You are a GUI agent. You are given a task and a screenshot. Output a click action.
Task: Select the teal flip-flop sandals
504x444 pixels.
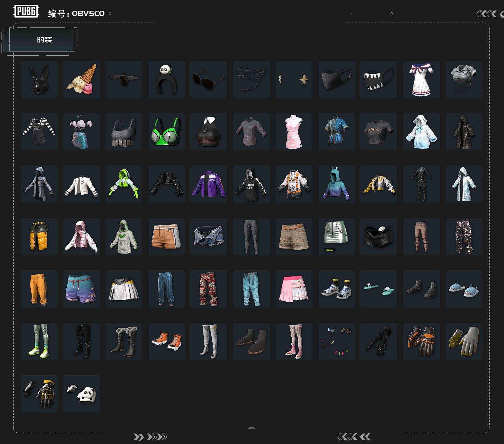379,289
